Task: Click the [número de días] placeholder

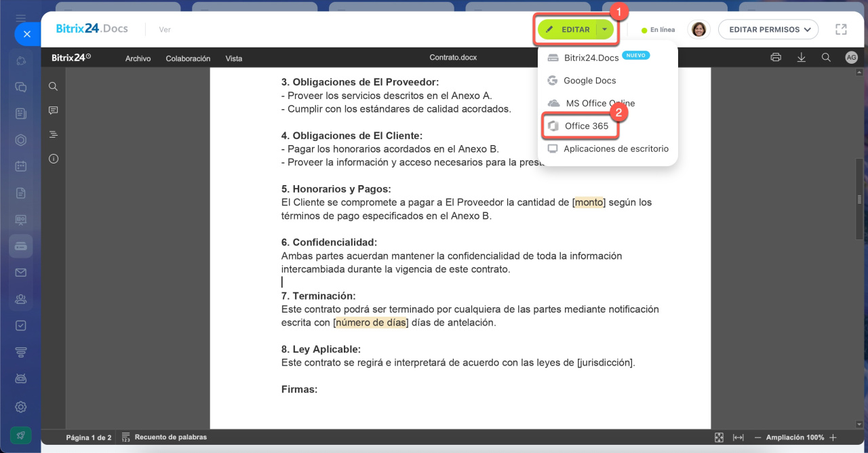Action: (x=371, y=323)
